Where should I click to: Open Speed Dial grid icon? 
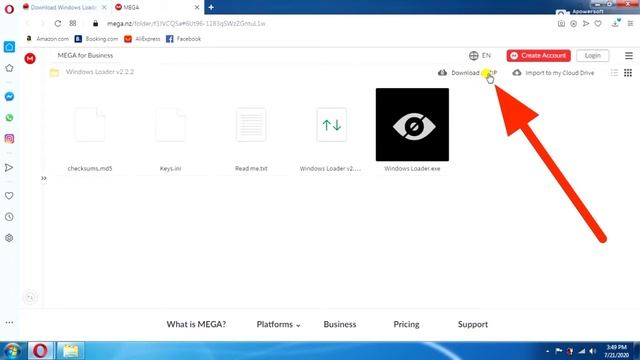(73, 24)
